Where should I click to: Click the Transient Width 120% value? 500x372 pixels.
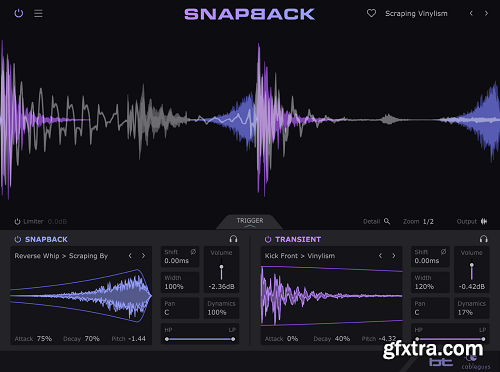[424, 287]
